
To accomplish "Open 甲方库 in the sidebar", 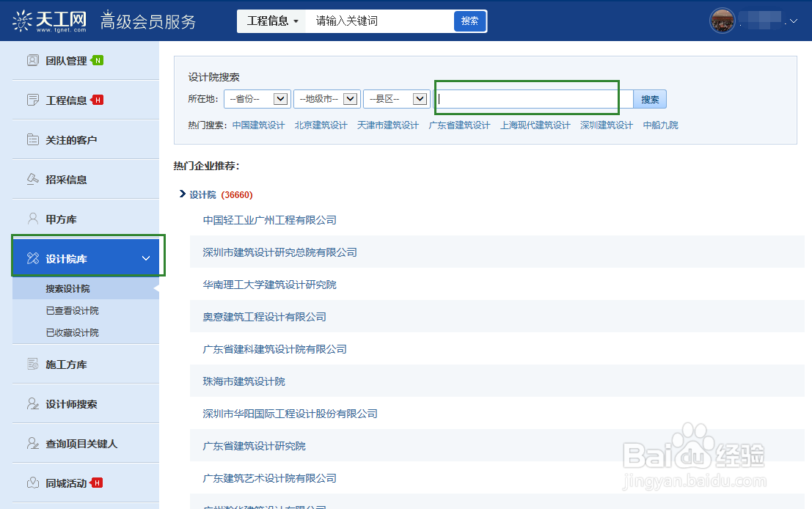I will 61,219.
